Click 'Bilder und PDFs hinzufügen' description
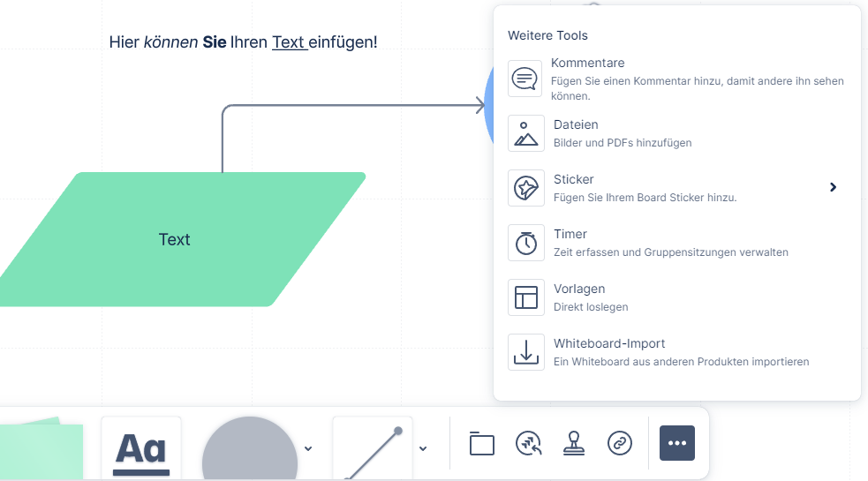 click(623, 143)
